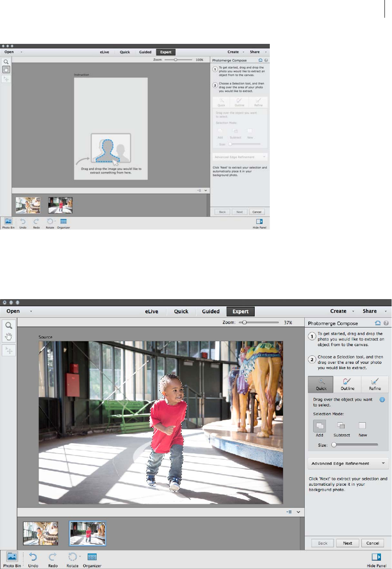392x569 pixels.
Task: Switch to the Quick tab
Action: 181,311
